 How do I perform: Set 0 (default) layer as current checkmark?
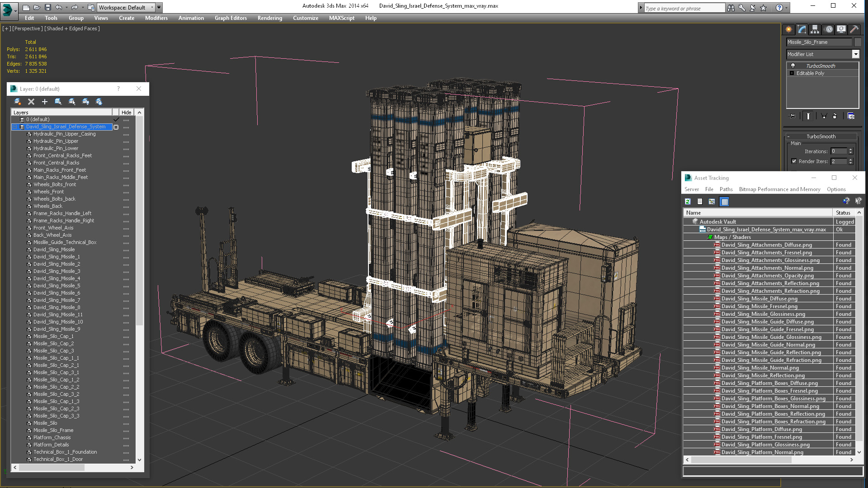point(116,120)
